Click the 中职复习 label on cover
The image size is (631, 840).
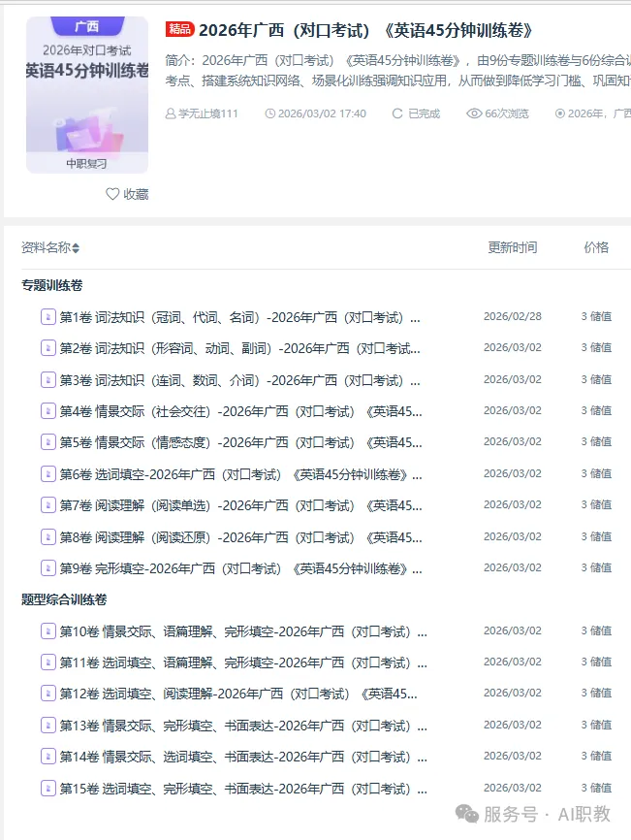coord(86,163)
